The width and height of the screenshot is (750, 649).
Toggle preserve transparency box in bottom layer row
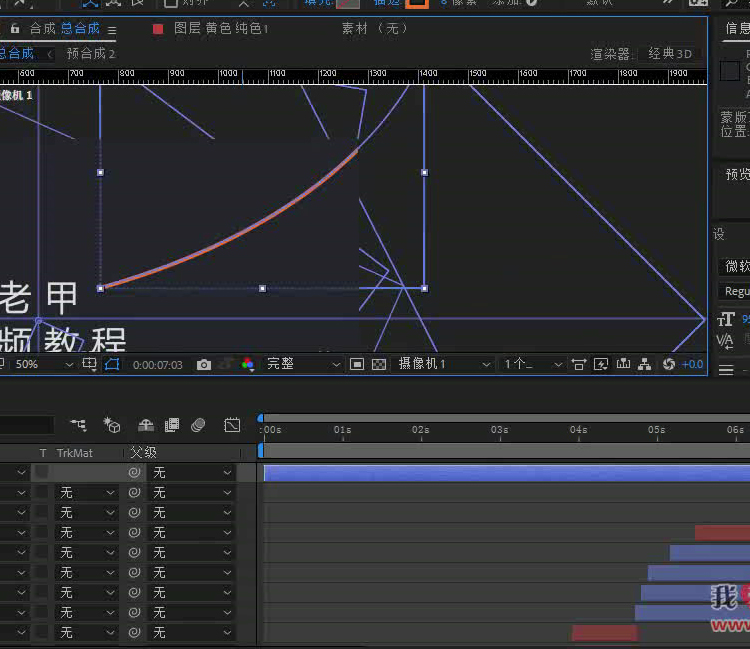pyautogui.click(x=42, y=633)
